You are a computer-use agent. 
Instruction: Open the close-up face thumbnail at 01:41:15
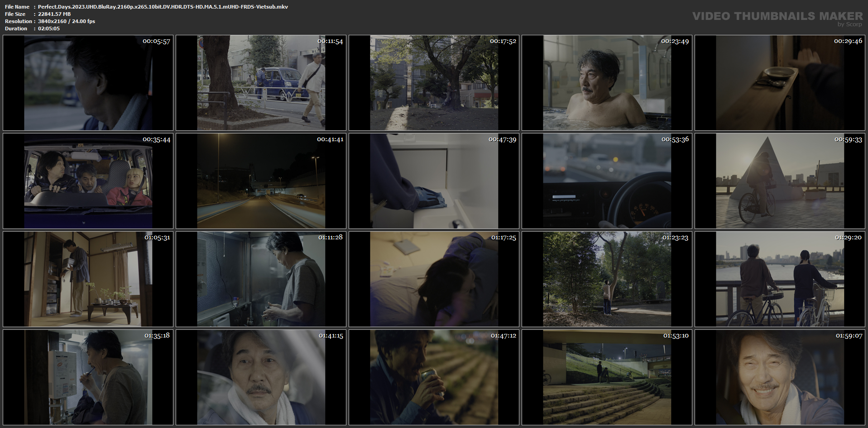[x=261, y=377]
